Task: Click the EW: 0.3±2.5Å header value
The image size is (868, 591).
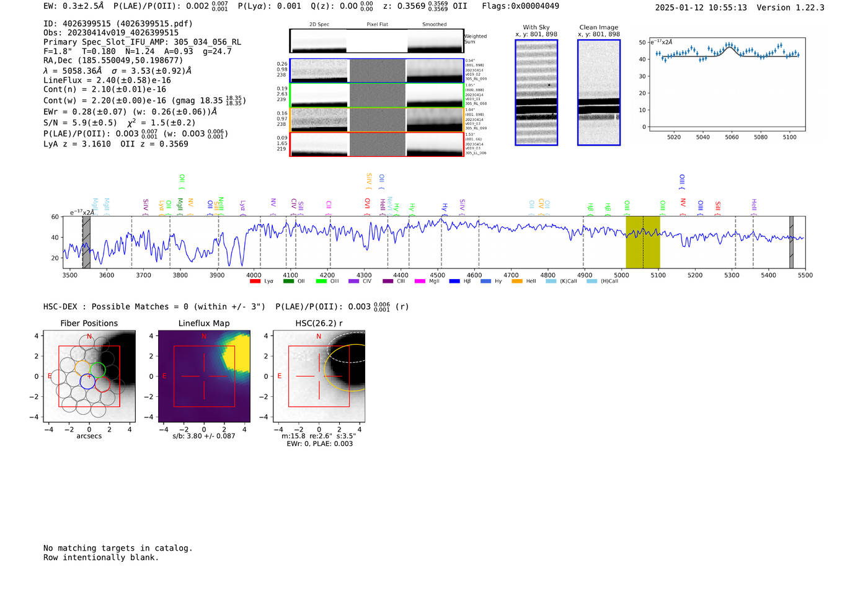Action: tap(73, 6)
